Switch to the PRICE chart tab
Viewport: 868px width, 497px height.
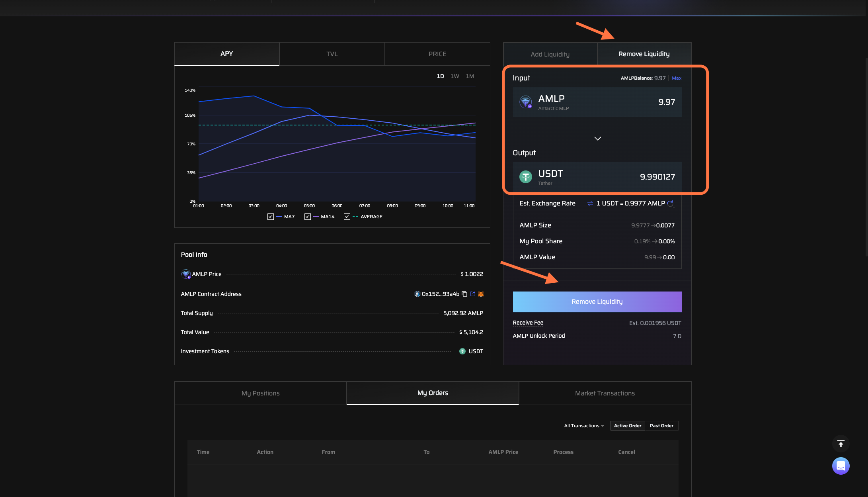437,54
